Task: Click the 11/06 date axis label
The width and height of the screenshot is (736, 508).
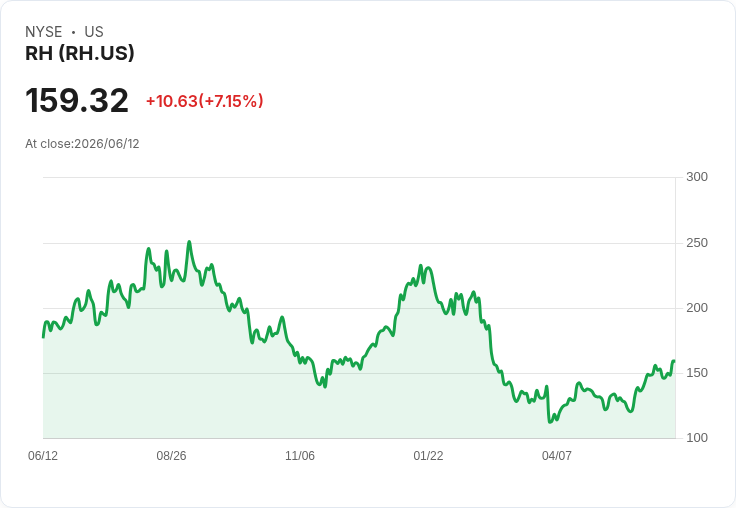Action: [x=300, y=455]
